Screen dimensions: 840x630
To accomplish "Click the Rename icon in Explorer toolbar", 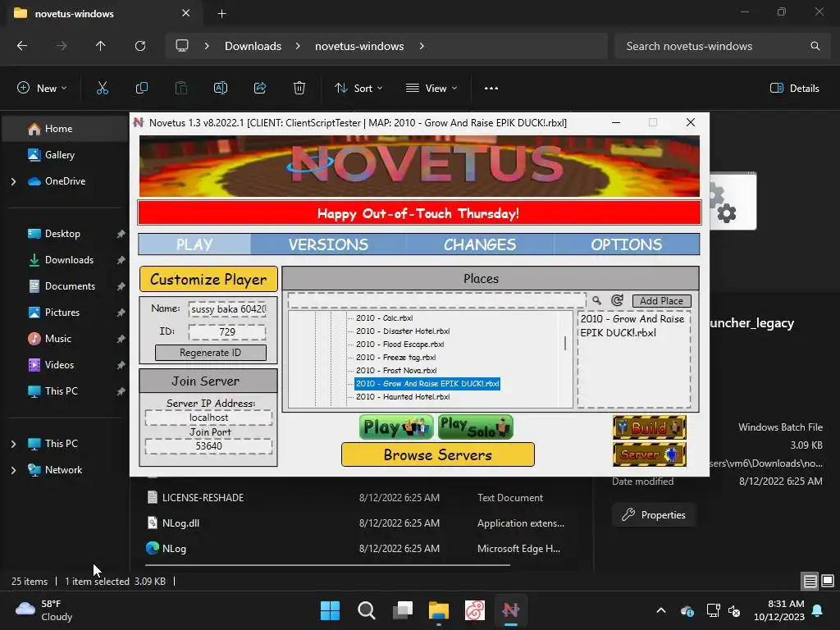I will point(221,88).
